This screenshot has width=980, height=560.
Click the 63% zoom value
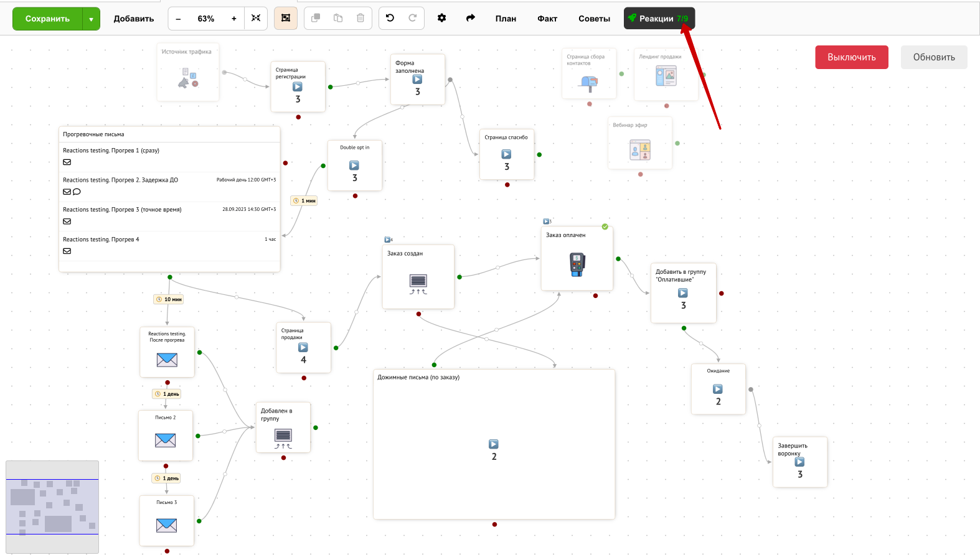[206, 19]
